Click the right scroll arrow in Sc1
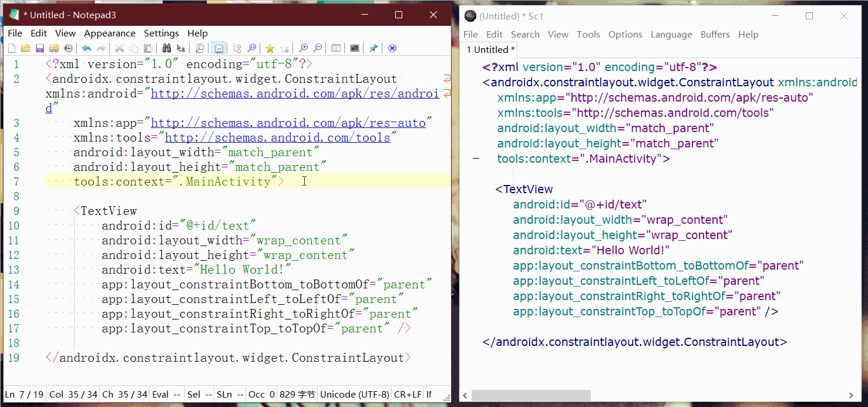This screenshot has height=407, width=868. 851,396
